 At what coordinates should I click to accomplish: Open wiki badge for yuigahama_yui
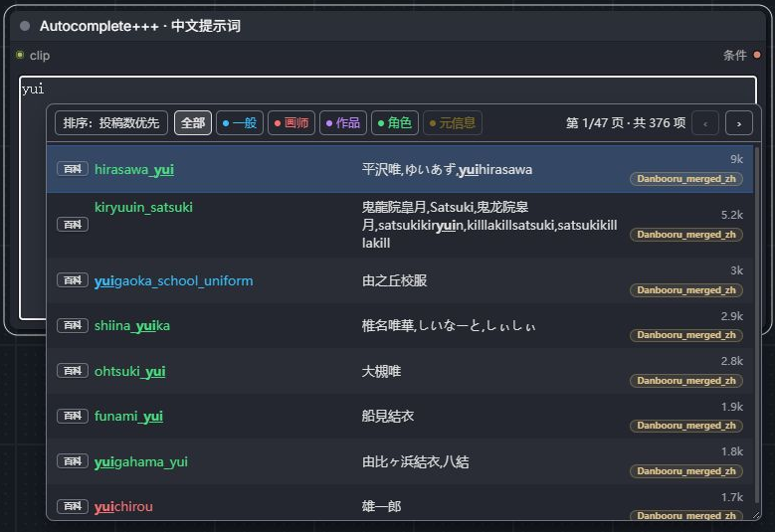click(x=73, y=461)
